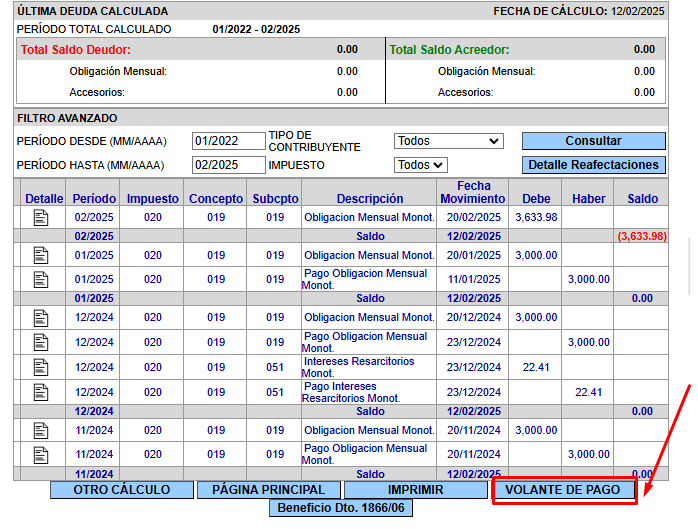Image resolution: width=698 pixels, height=529 pixels.
Task: Expand the Impuesto dropdown
Action: [421, 165]
